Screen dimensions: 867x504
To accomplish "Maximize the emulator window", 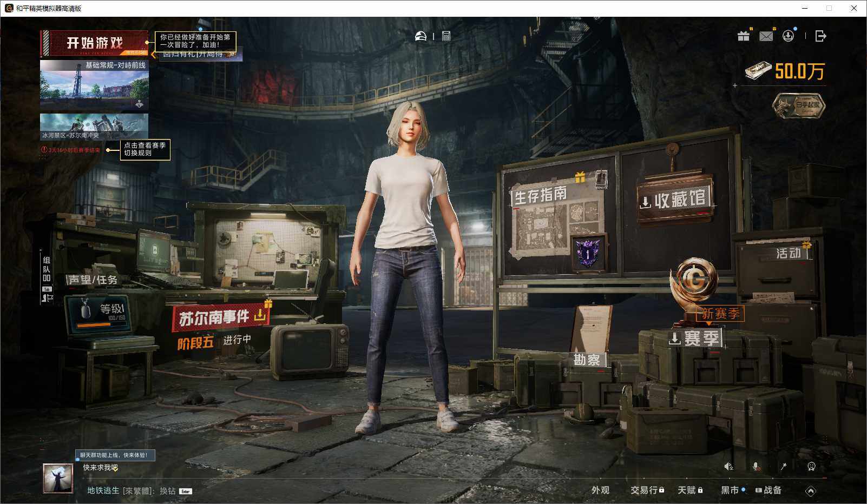I will tap(829, 8).
